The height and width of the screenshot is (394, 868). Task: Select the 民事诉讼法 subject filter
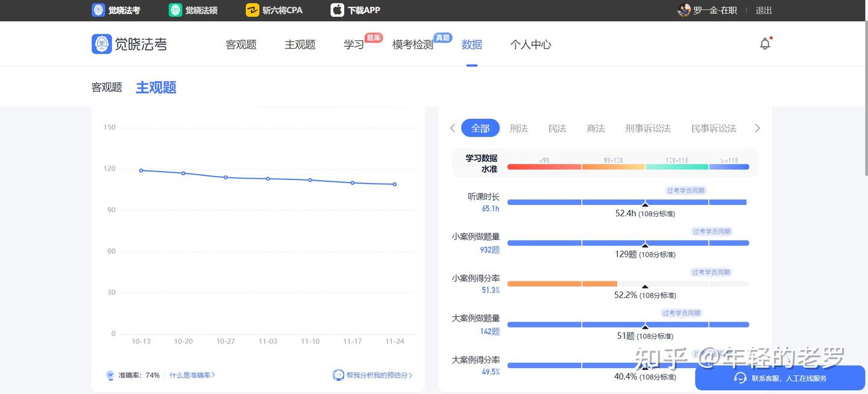[714, 128]
